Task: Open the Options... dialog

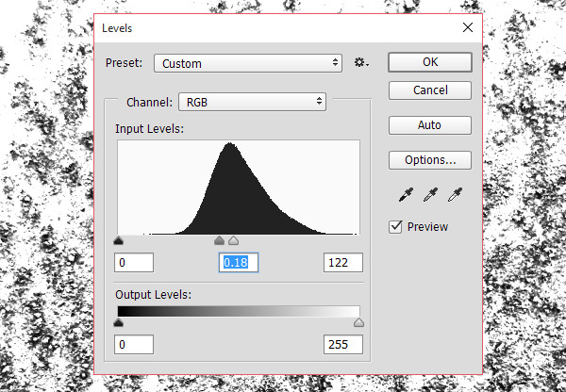Action: tap(430, 159)
